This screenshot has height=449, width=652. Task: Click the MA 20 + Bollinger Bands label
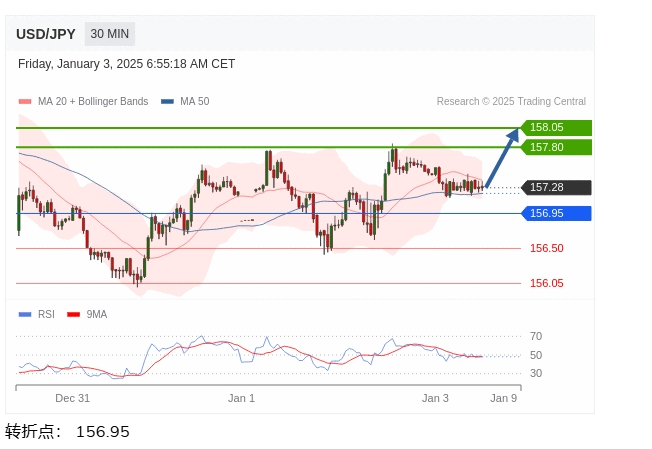pyautogui.click(x=93, y=101)
